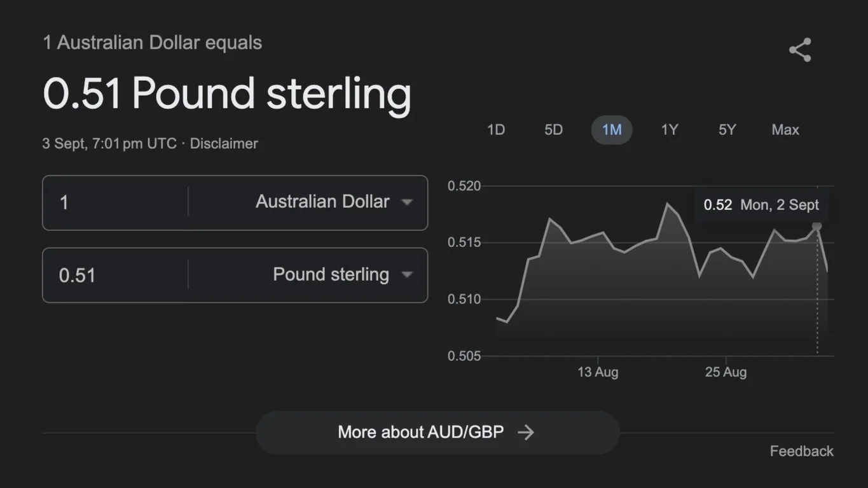Show the 1Y chart range
This screenshot has height=488, width=868.
(670, 130)
